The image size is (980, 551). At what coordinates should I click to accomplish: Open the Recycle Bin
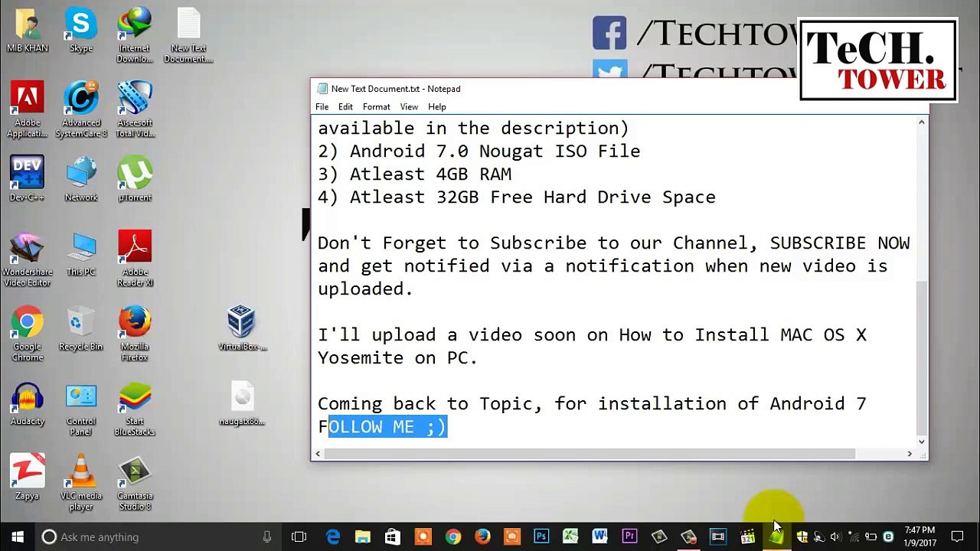point(81,329)
